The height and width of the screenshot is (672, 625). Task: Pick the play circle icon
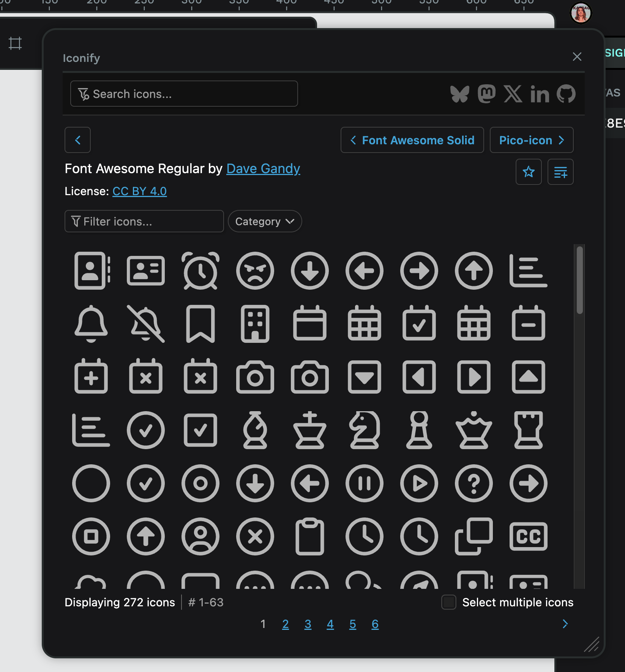tap(419, 483)
